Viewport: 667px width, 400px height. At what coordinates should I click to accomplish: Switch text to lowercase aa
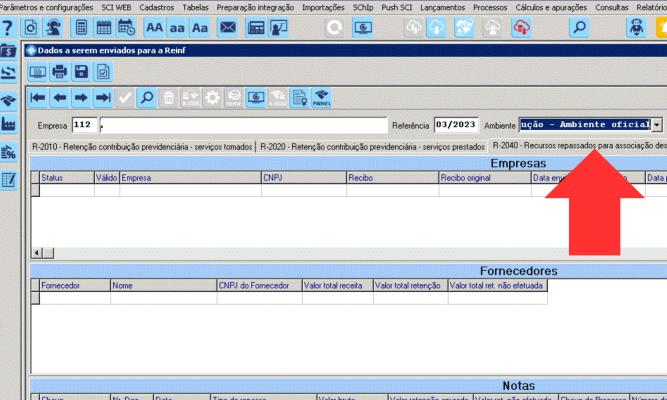coord(177,28)
